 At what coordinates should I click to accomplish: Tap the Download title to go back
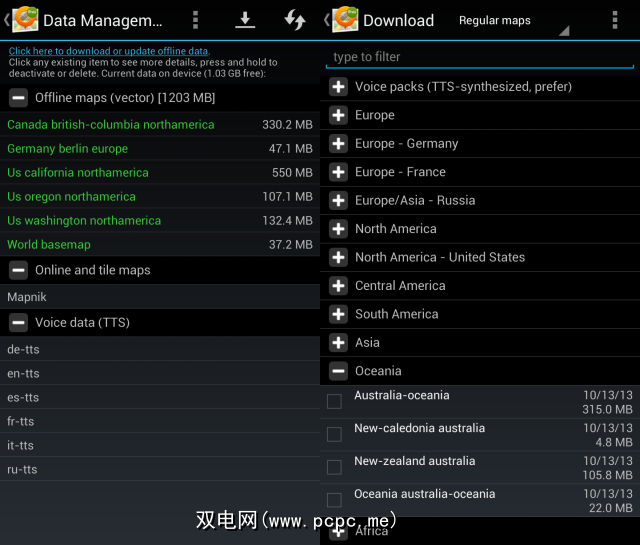click(398, 20)
